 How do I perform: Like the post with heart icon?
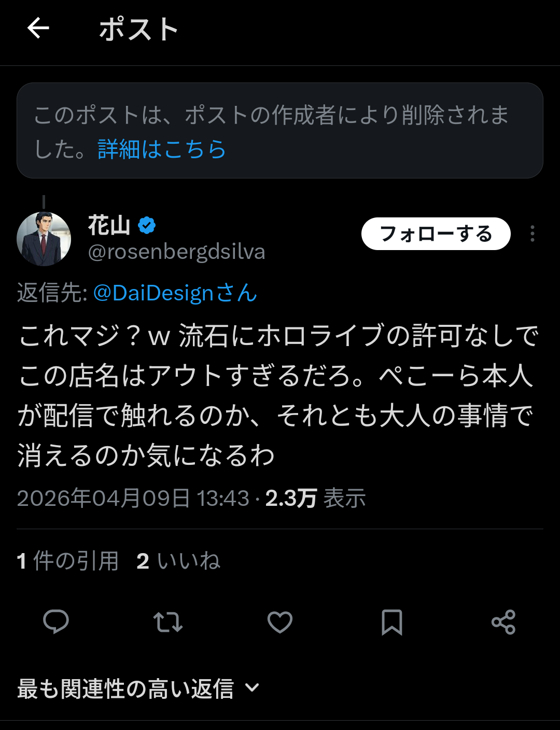point(280,622)
